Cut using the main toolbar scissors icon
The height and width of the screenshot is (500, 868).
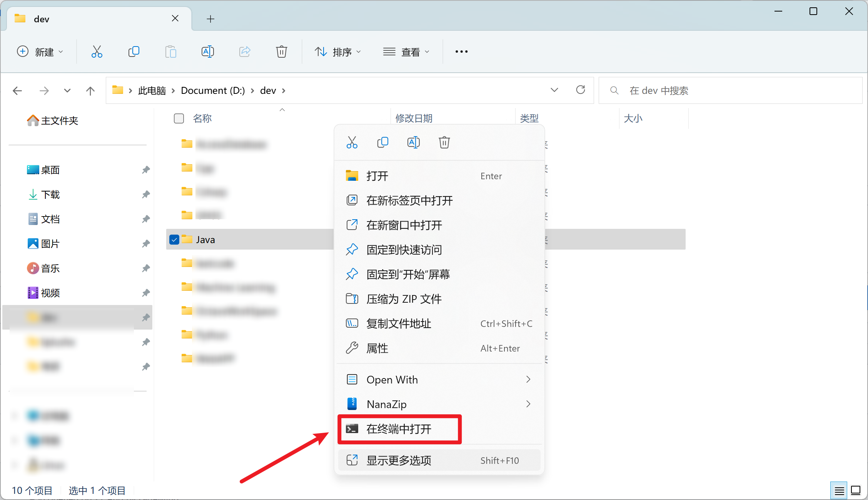point(97,52)
